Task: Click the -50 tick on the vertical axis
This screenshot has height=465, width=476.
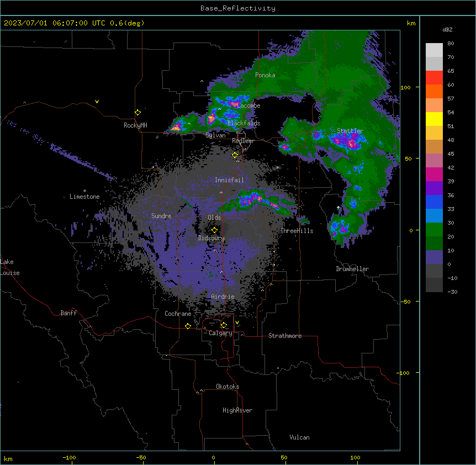Action: (x=405, y=302)
